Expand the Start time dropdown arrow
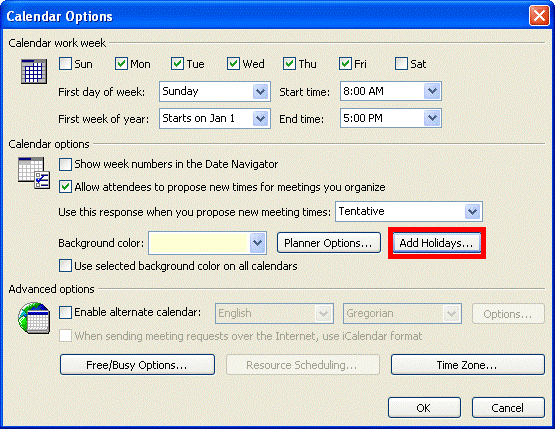 (432, 92)
